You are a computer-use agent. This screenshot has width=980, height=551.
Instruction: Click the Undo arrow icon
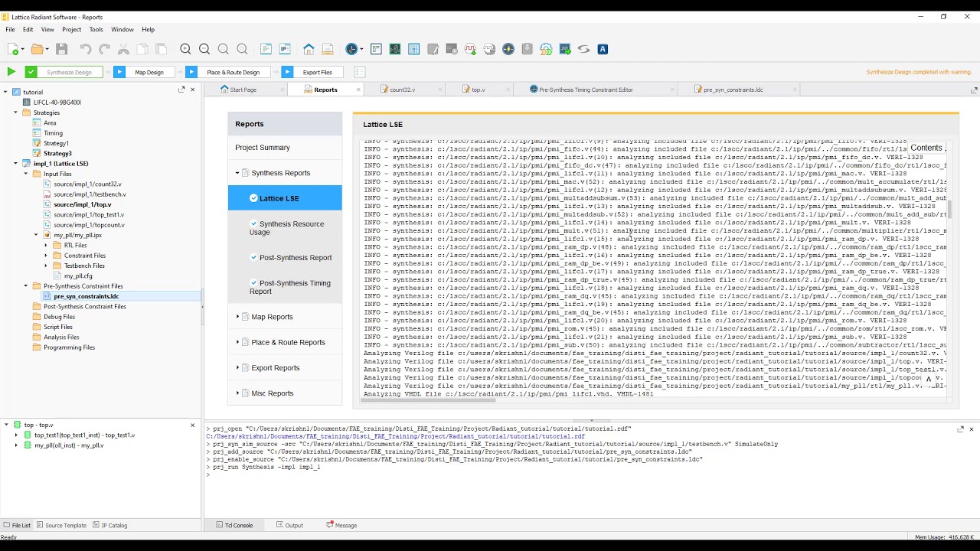point(86,49)
